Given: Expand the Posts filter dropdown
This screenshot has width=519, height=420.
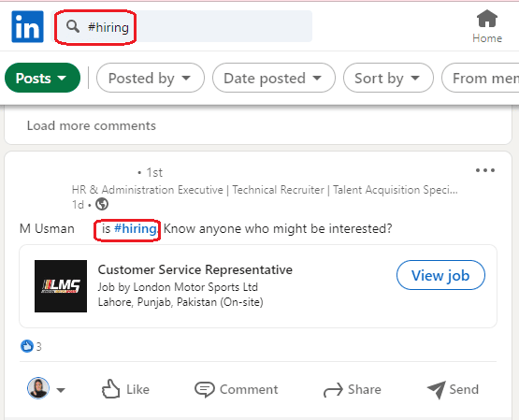Looking at the screenshot, I should pos(42,79).
